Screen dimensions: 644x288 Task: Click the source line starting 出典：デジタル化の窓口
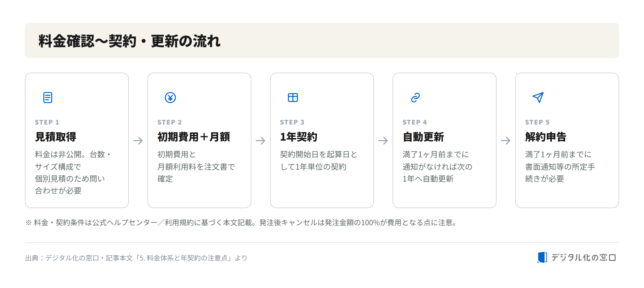pyautogui.click(x=136, y=258)
